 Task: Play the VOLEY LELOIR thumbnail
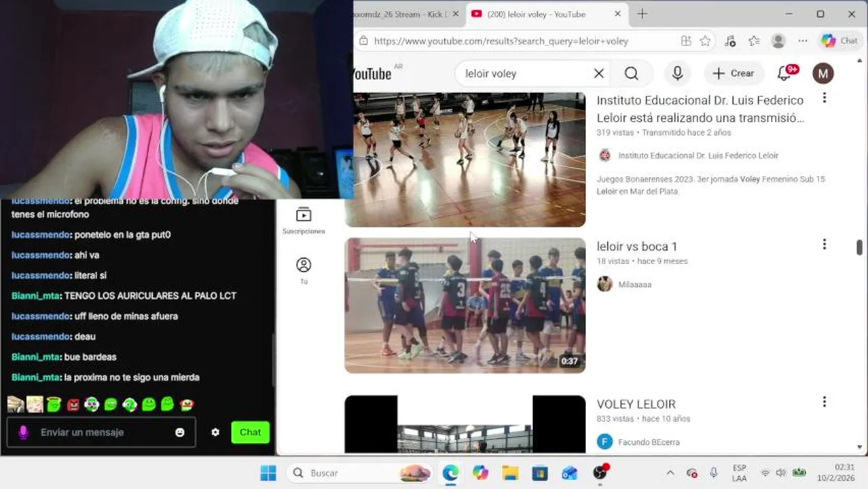click(465, 424)
